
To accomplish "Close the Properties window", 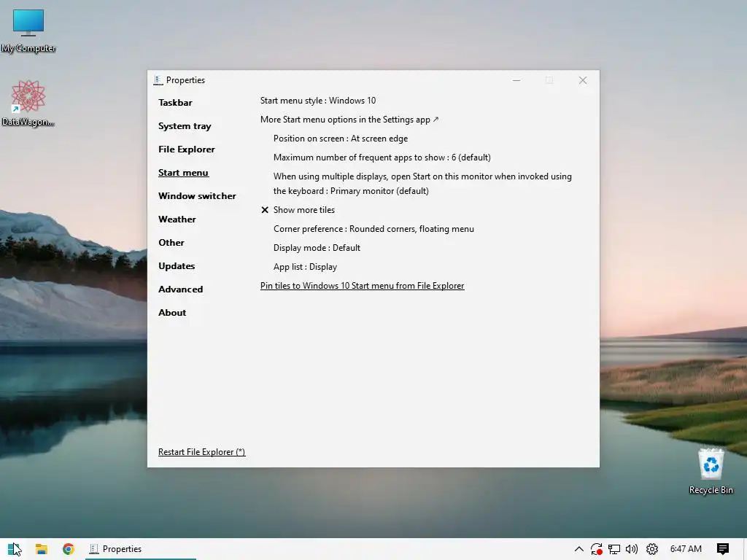I will 583,80.
